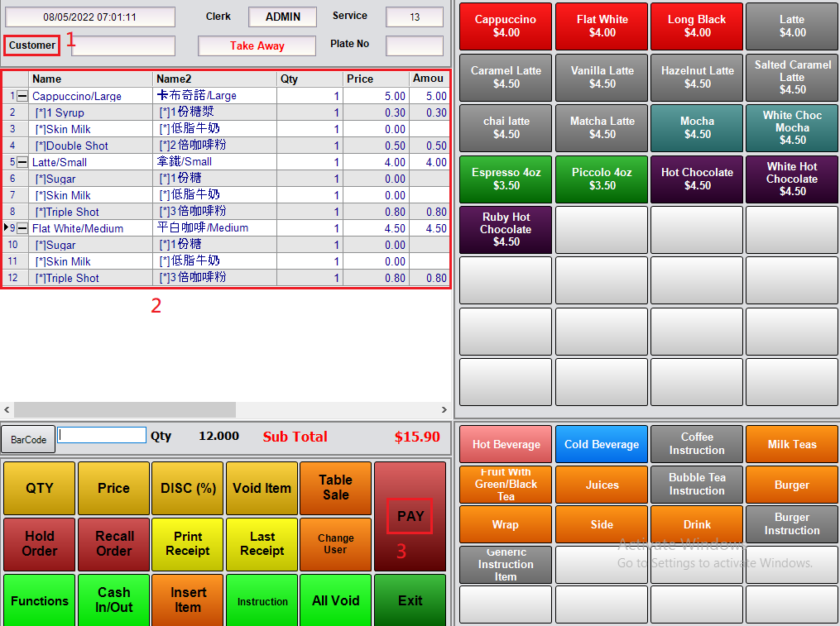Add a chai latte $4.50
This screenshot has width=840, height=626.
[506, 128]
